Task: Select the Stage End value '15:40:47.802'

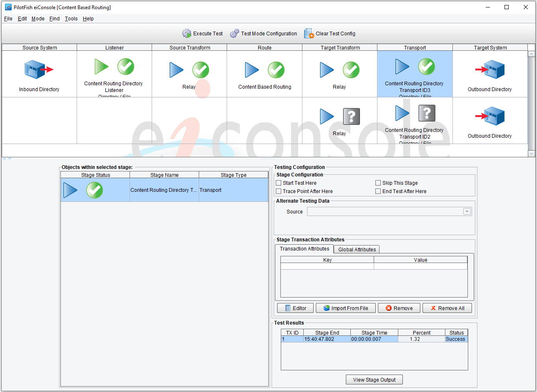Action: pos(327,339)
